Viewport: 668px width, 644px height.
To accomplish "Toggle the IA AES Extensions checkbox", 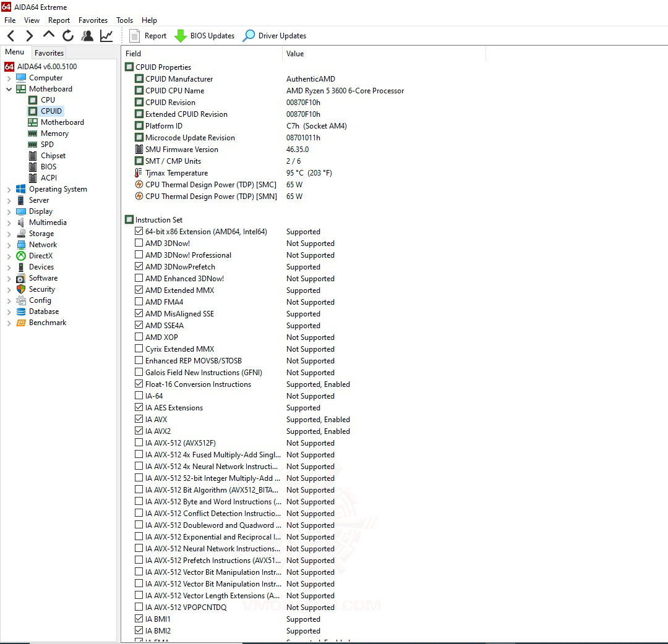I will pos(139,407).
